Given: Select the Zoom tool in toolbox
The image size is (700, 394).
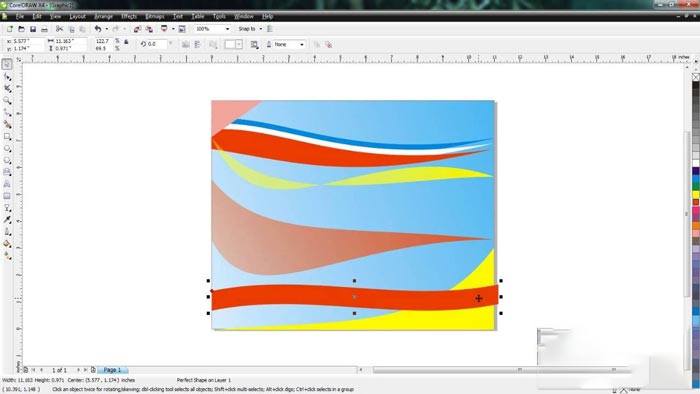Looking at the screenshot, I should click(7, 100).
